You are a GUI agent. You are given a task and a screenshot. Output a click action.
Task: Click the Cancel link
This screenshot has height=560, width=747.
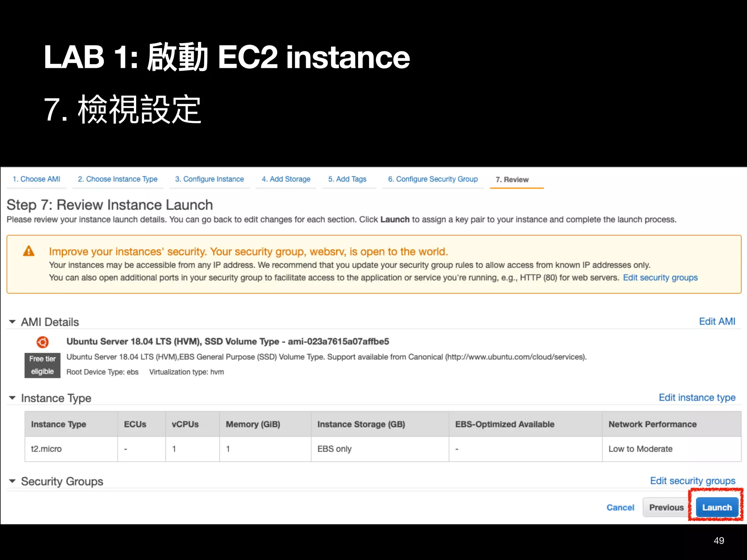(620, 507)
